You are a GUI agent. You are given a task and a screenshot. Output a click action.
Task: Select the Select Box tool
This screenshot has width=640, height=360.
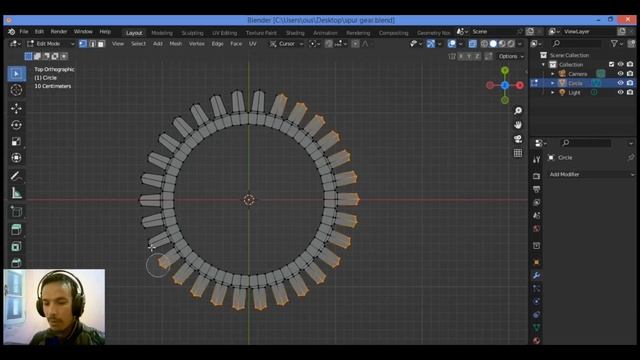coord(16,74)
